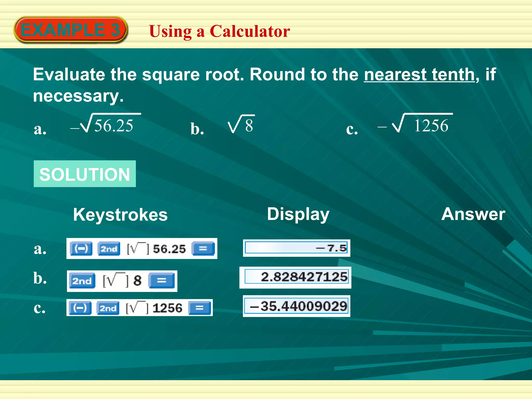Select the display showing −7.5
The height and width of the screenshot is (399, 532).
tap(296, 248)
